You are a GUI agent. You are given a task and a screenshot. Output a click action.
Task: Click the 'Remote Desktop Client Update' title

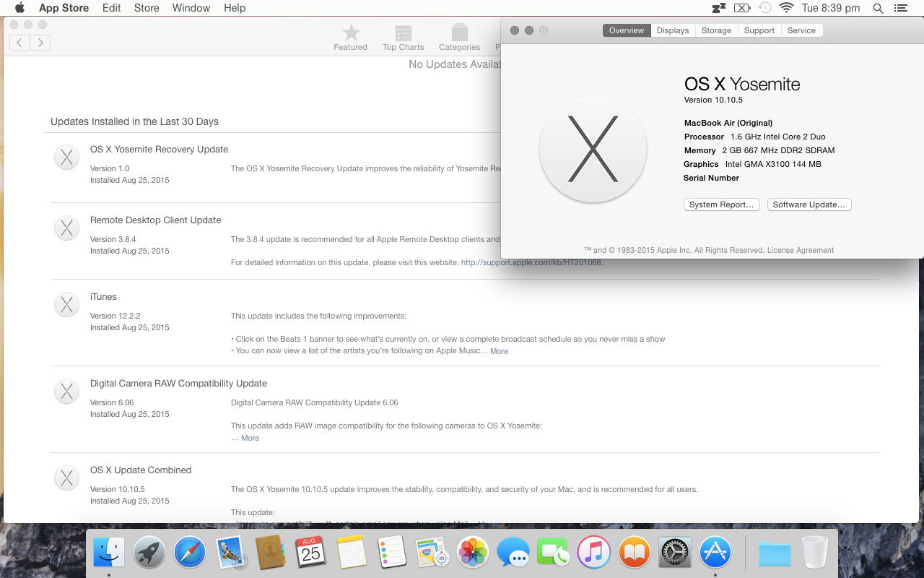click(x=155, y=220)
